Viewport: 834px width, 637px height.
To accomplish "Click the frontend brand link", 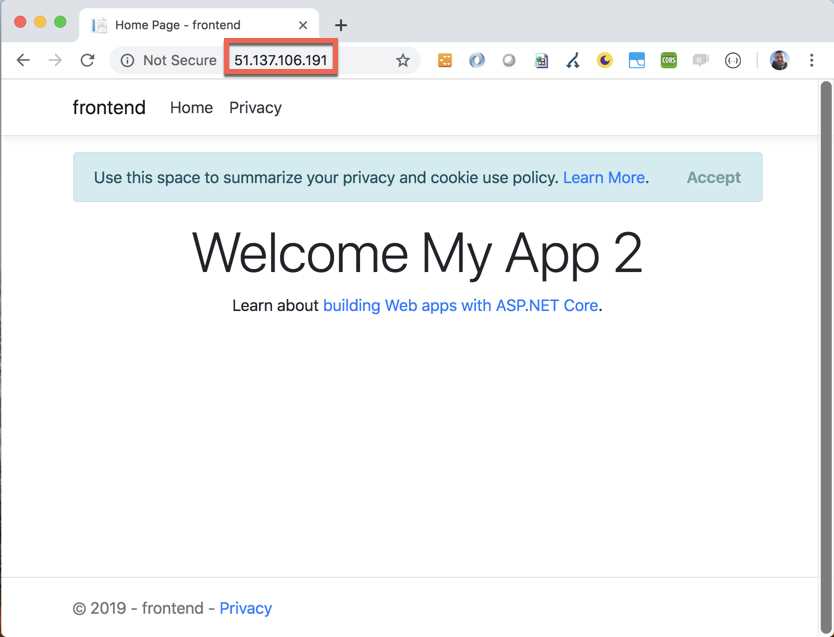I will (108, 107).
